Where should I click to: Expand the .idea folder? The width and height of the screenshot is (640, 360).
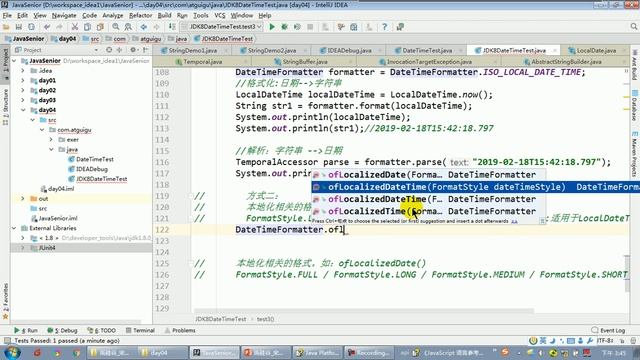click(23, 71)
